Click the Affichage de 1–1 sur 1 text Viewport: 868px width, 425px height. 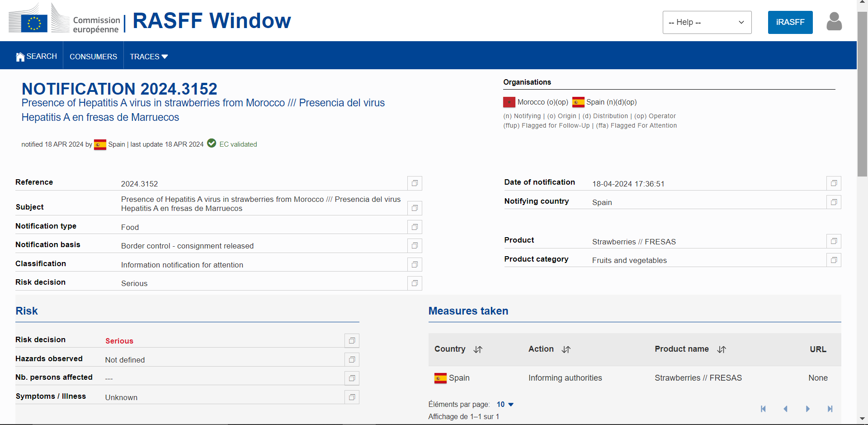tap(464, 416)
